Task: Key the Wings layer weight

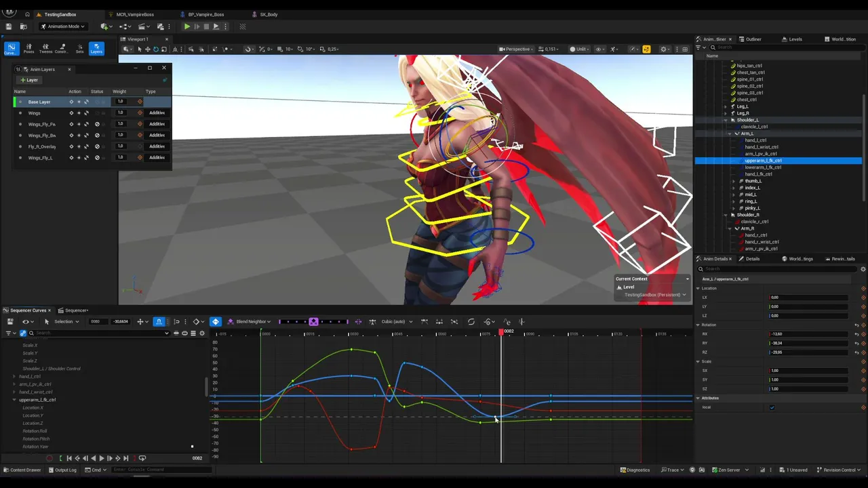Action: pos(140,113)
